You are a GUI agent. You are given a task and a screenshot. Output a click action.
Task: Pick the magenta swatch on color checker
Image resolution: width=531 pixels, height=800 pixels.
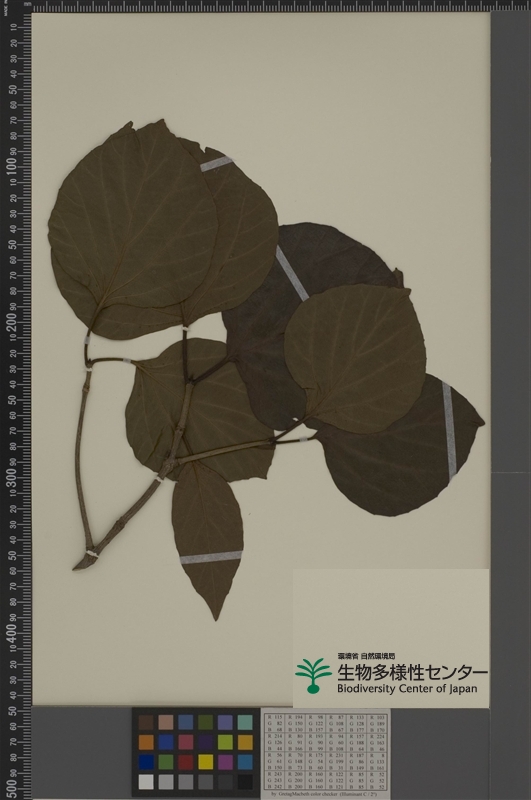click(225, 762)
